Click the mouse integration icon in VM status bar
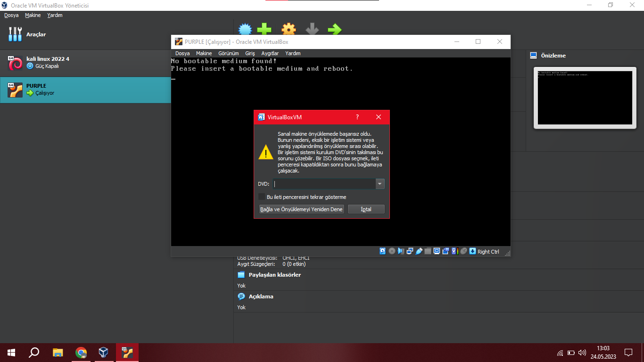This screenshot has height=362, width=644. tap(463, 251)
